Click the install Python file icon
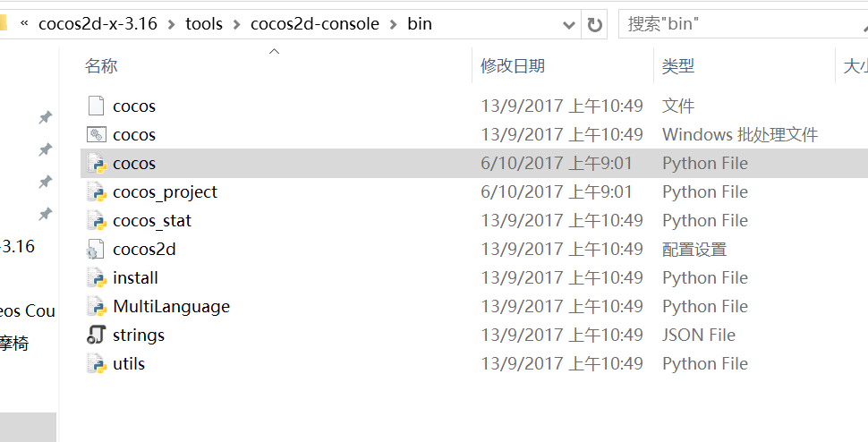Viewport: 868px width, 442px height. pyautogui.click(x=96, y=278)
